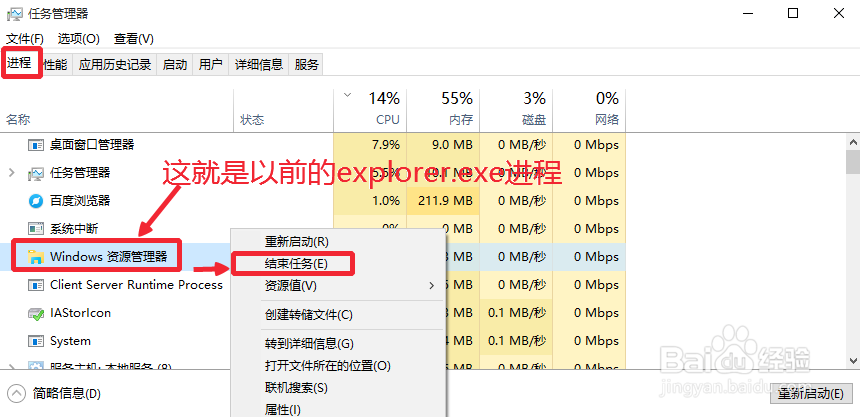
Task: Open the 选项(O) menu
Action: 78,39
